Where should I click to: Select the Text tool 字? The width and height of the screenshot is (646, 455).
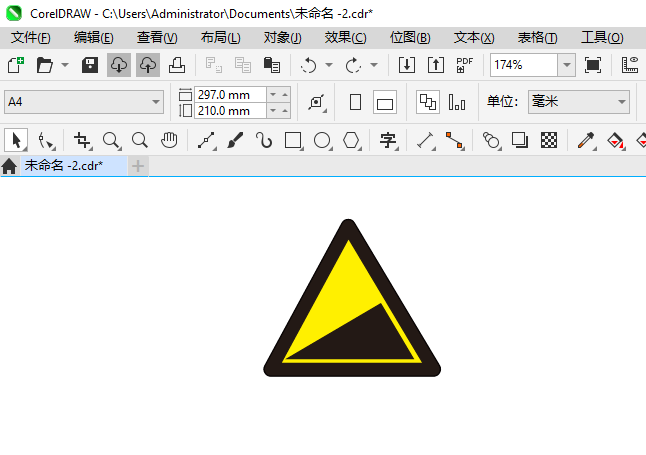point(388,141)
